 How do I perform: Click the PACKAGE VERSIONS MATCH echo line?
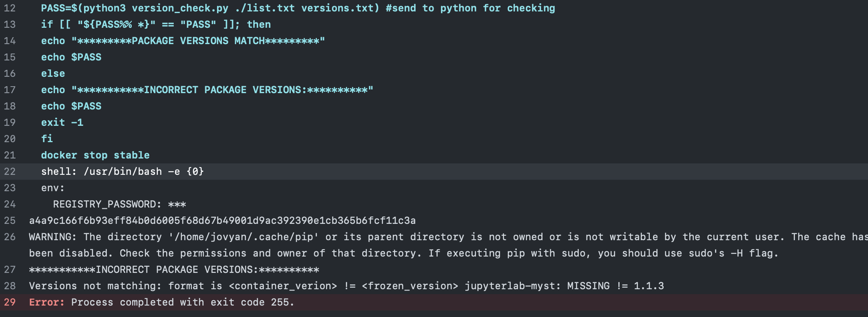[x=183, y=41]
